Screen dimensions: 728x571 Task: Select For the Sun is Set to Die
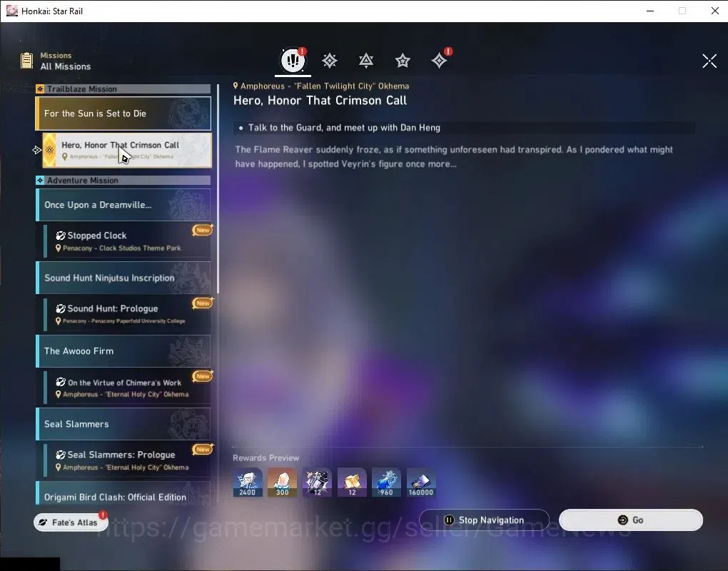123,113
